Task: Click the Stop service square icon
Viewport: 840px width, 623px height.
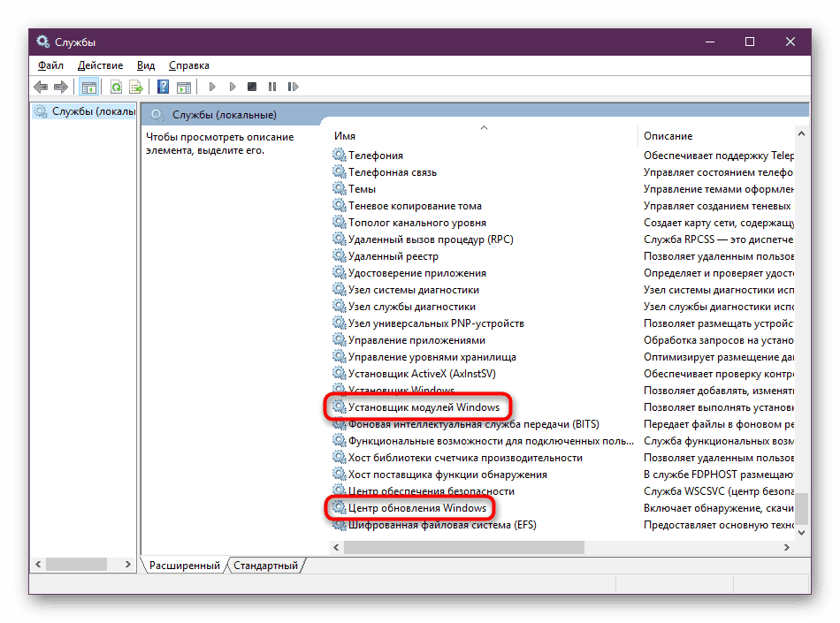Action: pos(252,87)
